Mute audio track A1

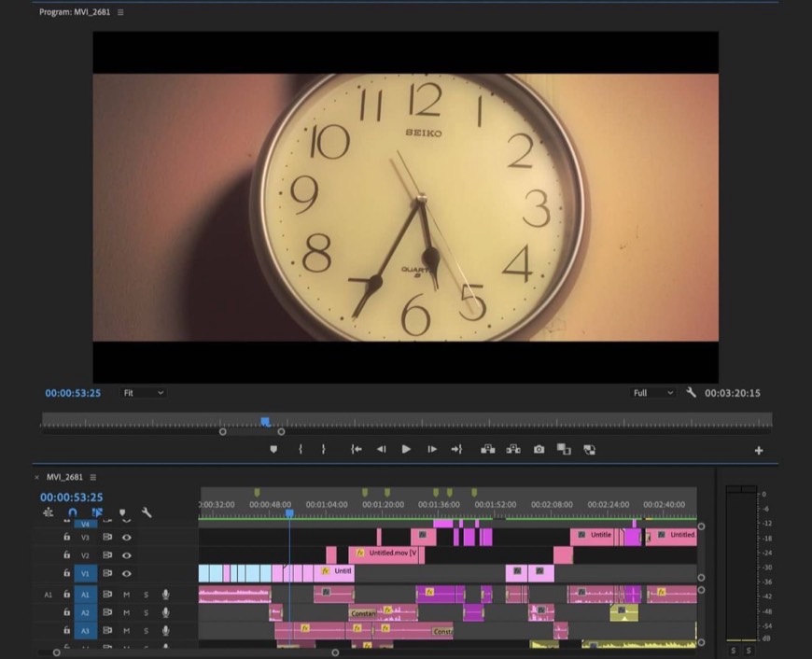pyautogui.click(x=126, y=595)
